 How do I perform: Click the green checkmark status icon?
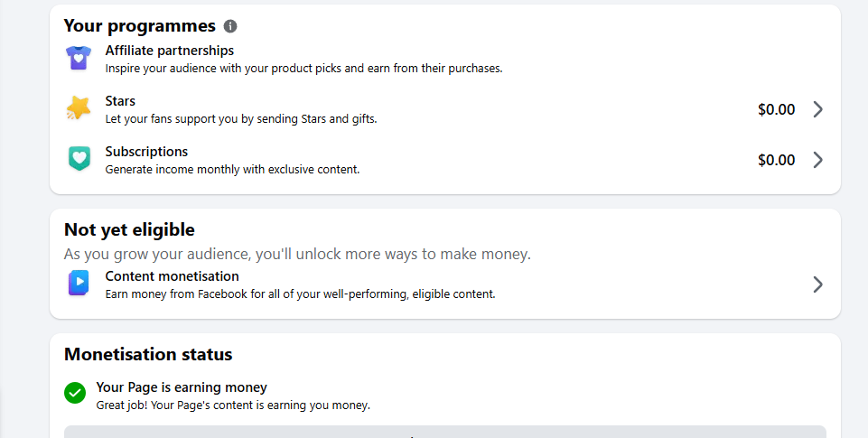(75, 393)
